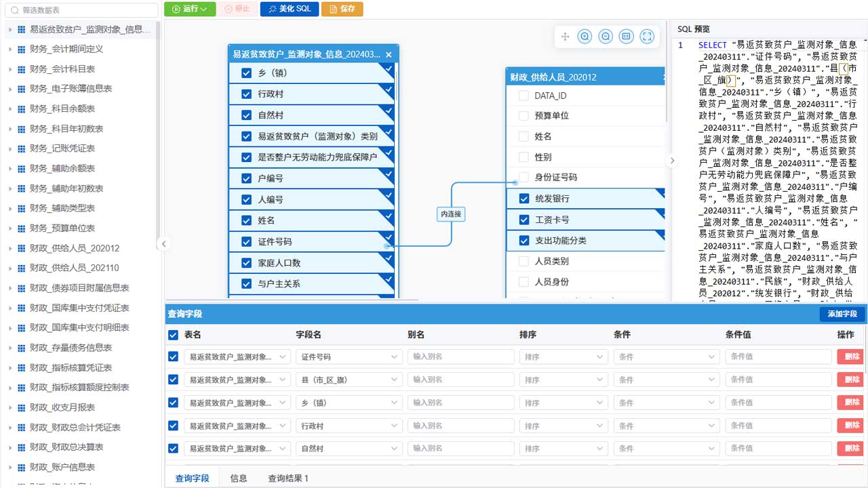Click the 内连接 join label on the connector
Image resolution: width=868 pixels, height=488 pixels.
point(451,214)
